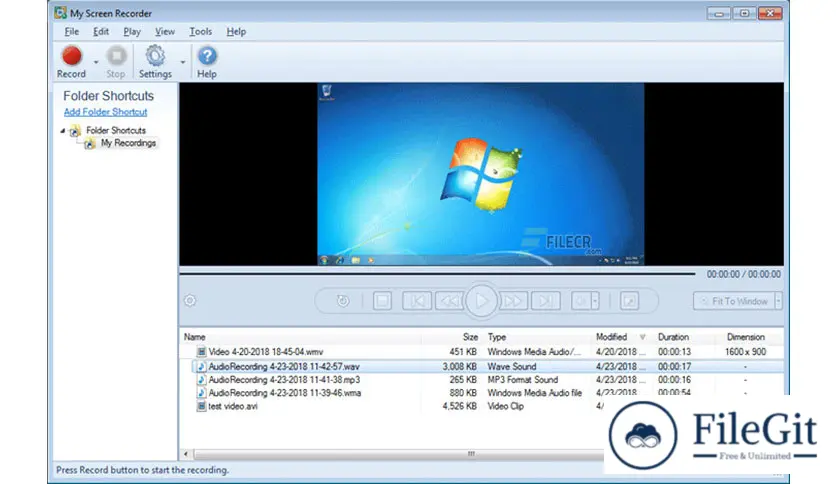The image size is (836, 484).
Task: Open the Play menu
Action: coord(132,31)
